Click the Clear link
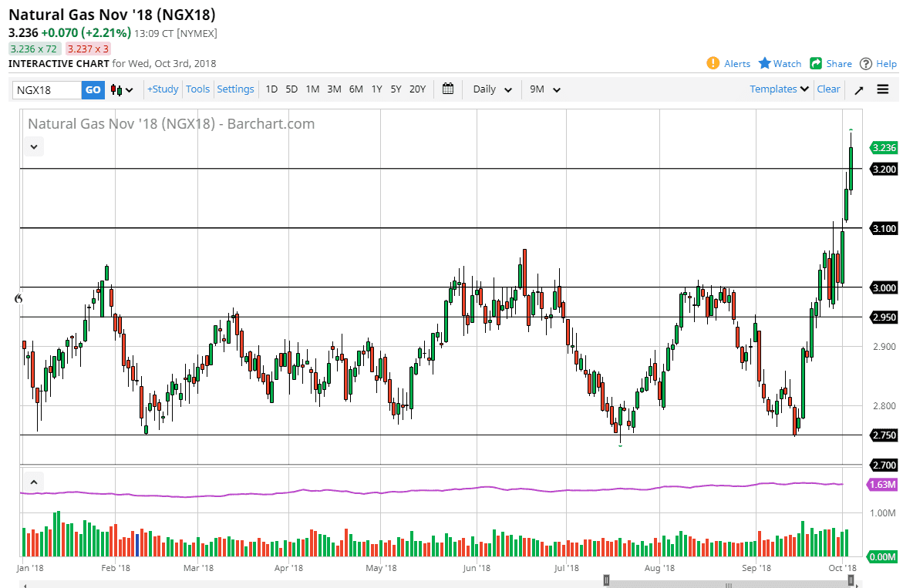The image size is (903, 588). pyautogui.click(x=828, y=89)
